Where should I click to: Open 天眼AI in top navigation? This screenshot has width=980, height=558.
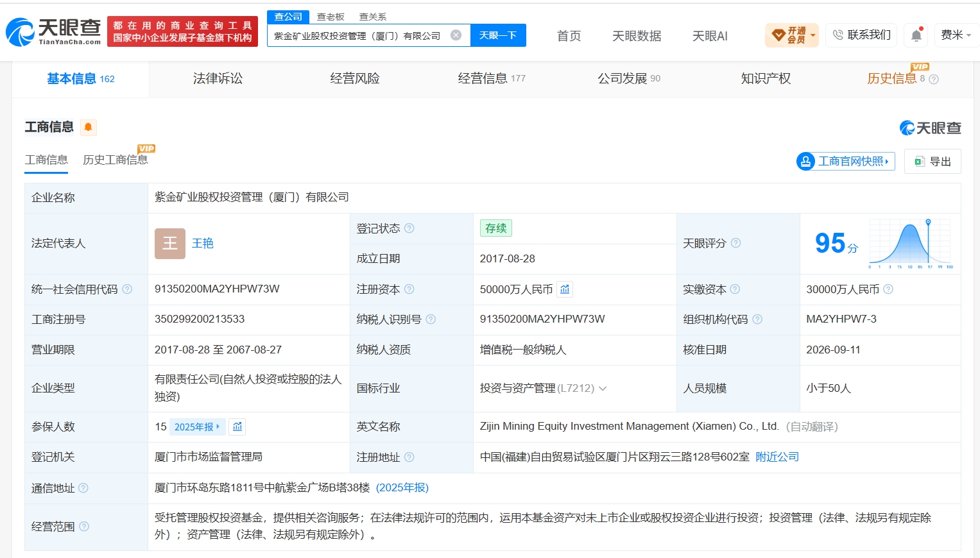pyautogui.click(x=710, y=36)
